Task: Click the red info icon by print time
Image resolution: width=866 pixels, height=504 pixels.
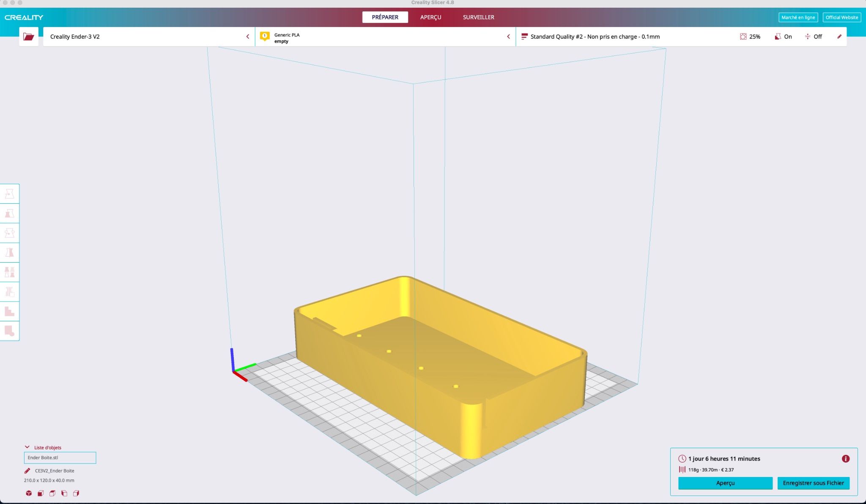Action: click(x=845, y=459)
